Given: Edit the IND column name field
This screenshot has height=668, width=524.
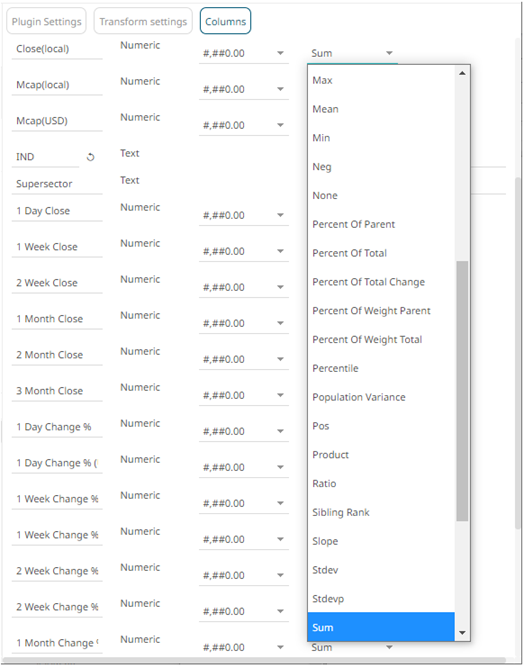Looking at the screenshot, I should 46,157.
